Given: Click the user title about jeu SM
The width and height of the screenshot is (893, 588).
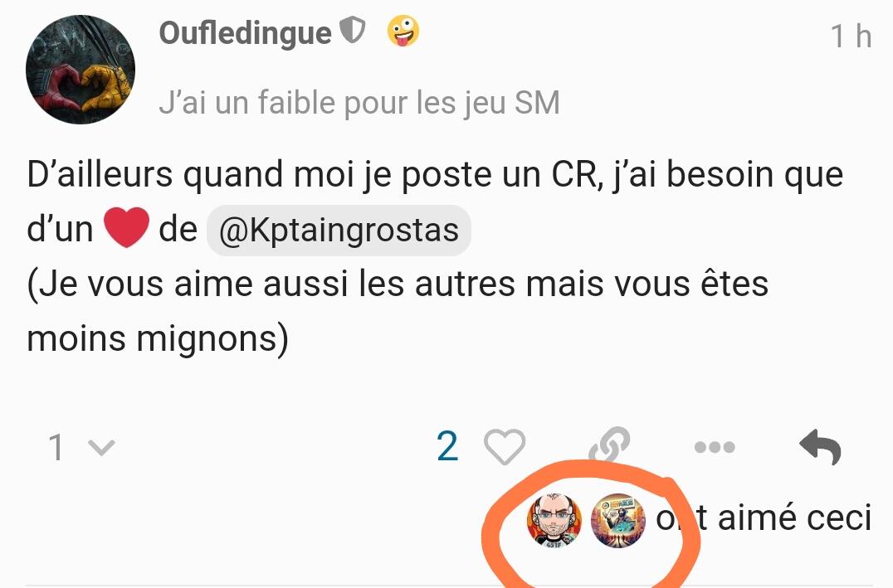Looking at the screenshot, I should point(359,104).
